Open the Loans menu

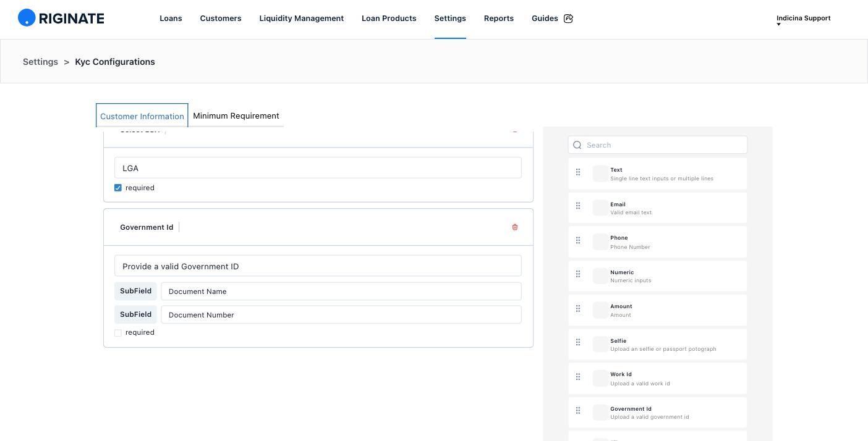[171, 19]
